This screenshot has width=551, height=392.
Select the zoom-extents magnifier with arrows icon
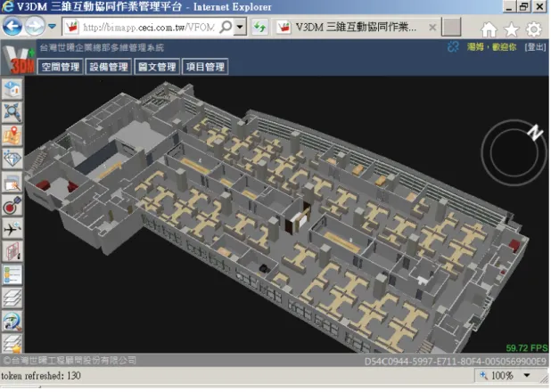(12, 112)
